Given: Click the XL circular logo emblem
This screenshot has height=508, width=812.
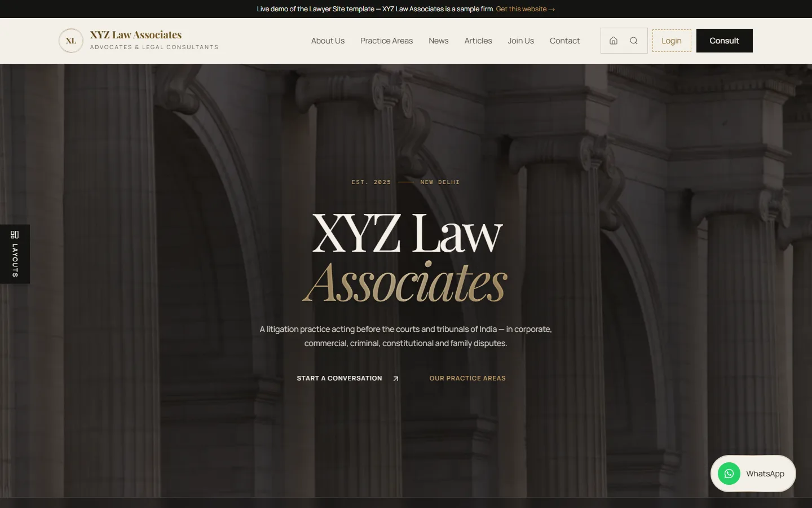Looking at the screenshot, I should 71,41.
